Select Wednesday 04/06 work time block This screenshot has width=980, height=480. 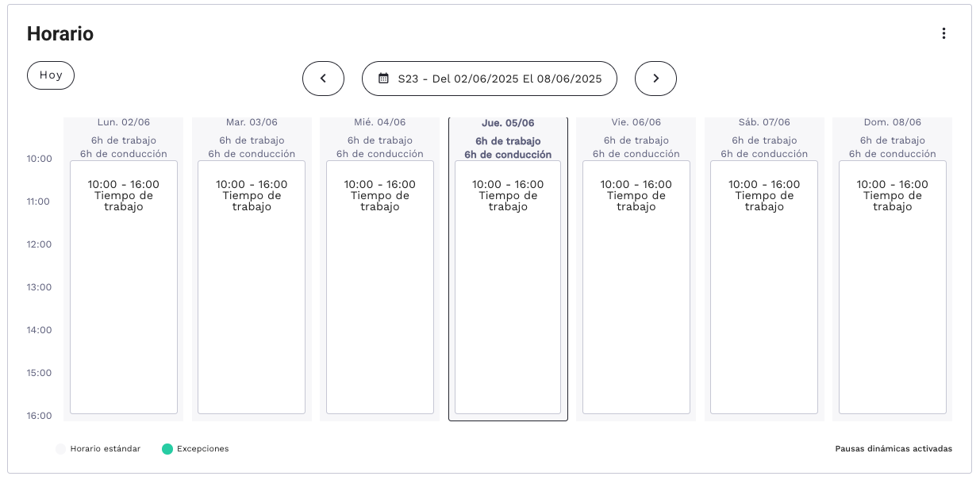[380, 286]
